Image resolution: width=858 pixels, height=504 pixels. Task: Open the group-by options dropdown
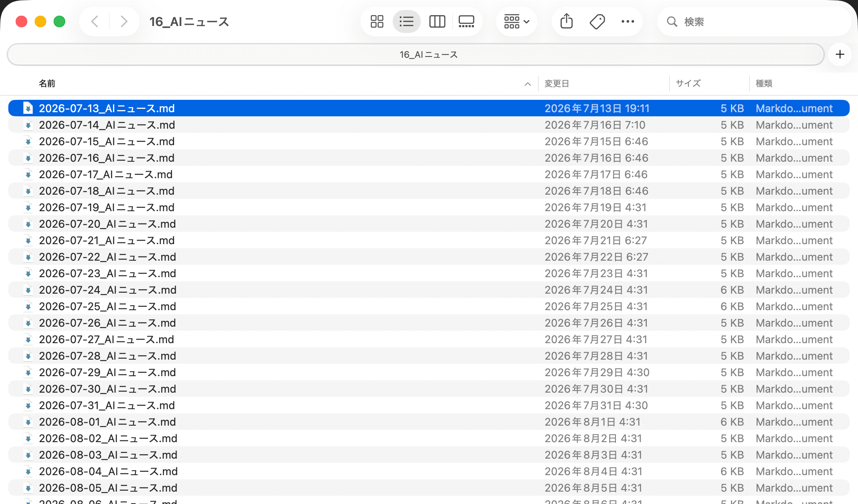click(x=516, y=21)
